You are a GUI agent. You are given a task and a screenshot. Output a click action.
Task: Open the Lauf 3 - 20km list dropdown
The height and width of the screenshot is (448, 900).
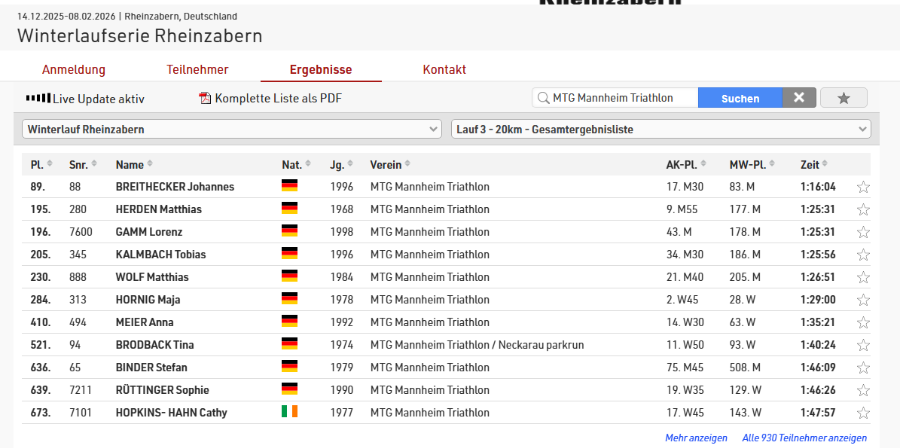pyautogui.click(x=661, y=129)
